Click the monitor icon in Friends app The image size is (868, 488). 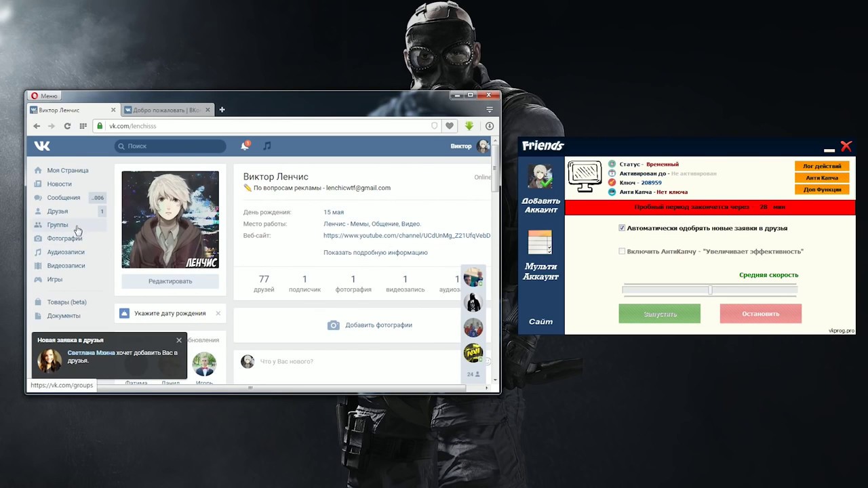pos(585,178)
